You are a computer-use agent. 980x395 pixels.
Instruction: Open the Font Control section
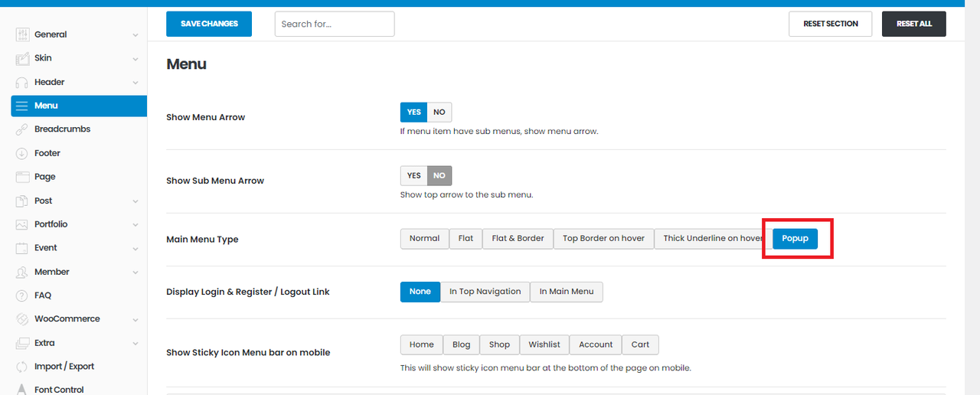tap(79, 390)
